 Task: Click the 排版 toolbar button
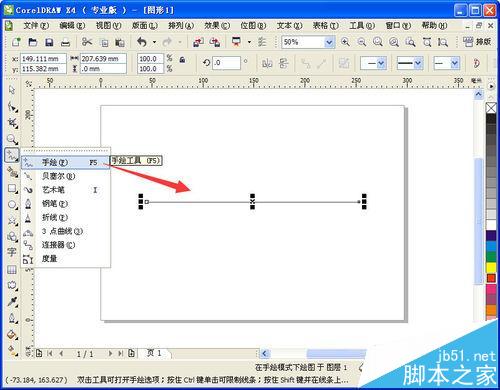477,42
